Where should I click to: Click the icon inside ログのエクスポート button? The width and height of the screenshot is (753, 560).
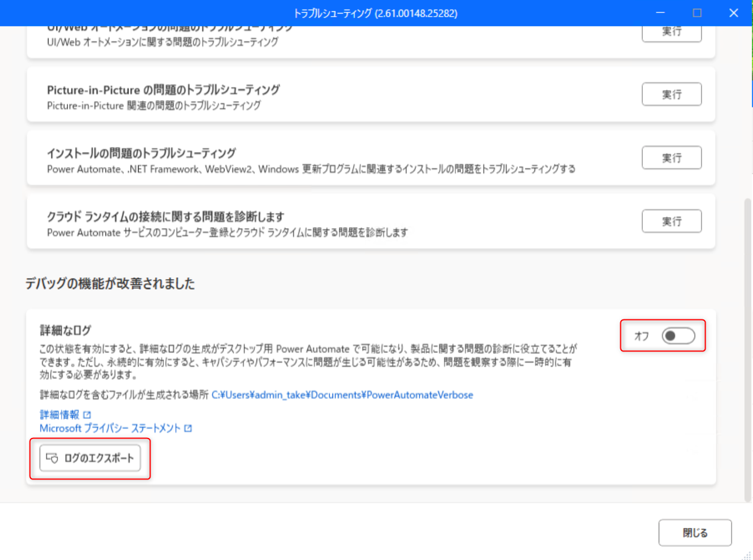52,458
